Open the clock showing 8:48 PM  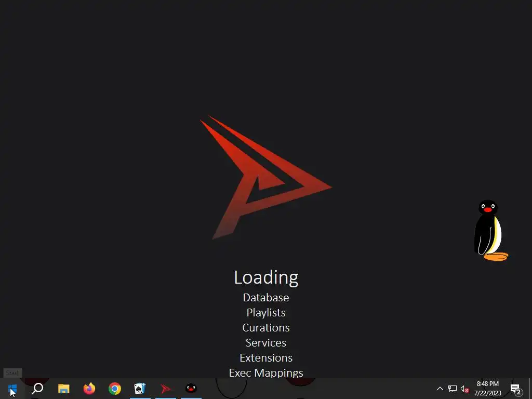pos(487,389)
